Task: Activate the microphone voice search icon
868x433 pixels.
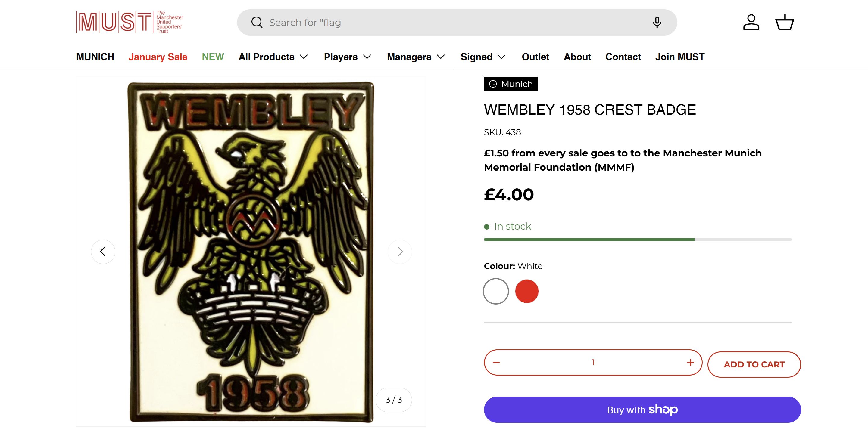Action: pyautogui.click(x=657, y=23)
